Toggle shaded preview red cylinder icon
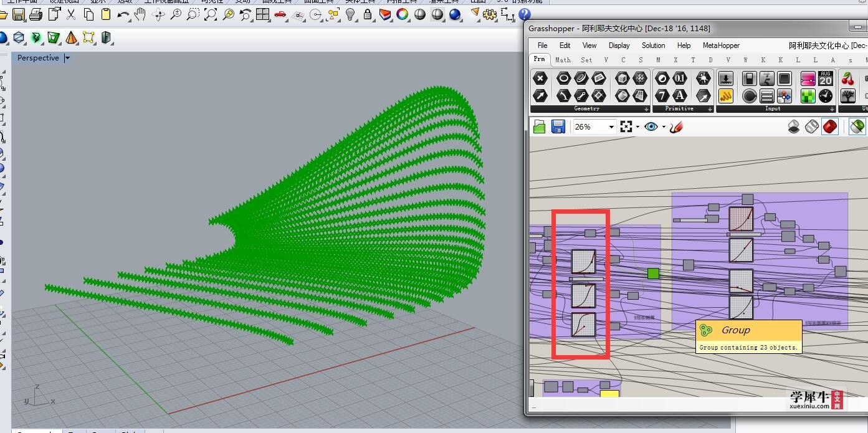The image size is (868, 433). pyautogui.click(x=829, y=126)
